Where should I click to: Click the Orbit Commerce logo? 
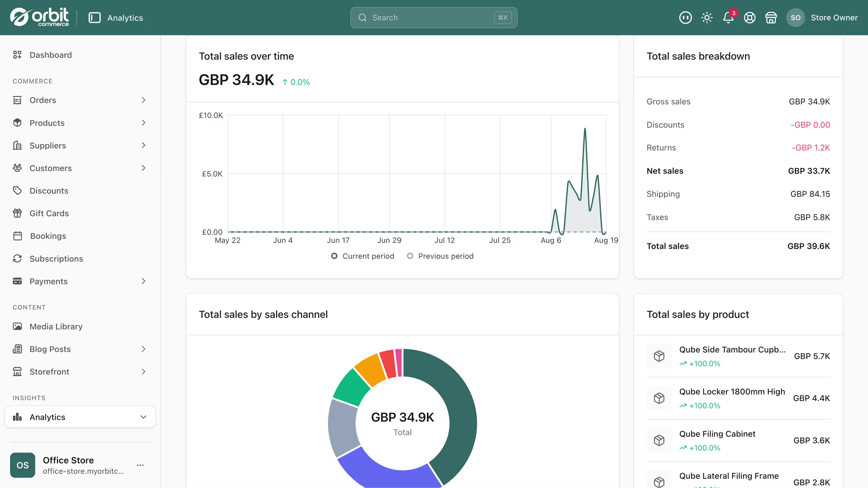[39, 17]
